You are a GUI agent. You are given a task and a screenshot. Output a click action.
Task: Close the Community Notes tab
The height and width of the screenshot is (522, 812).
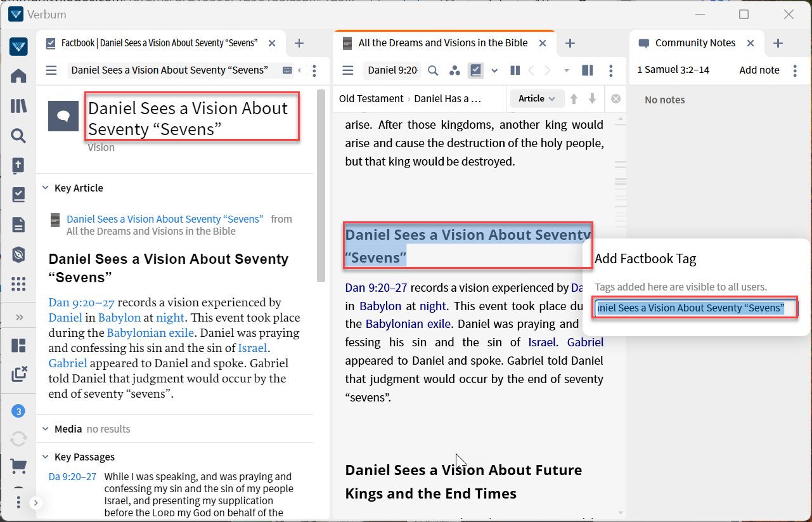click(x=751, y=43)
